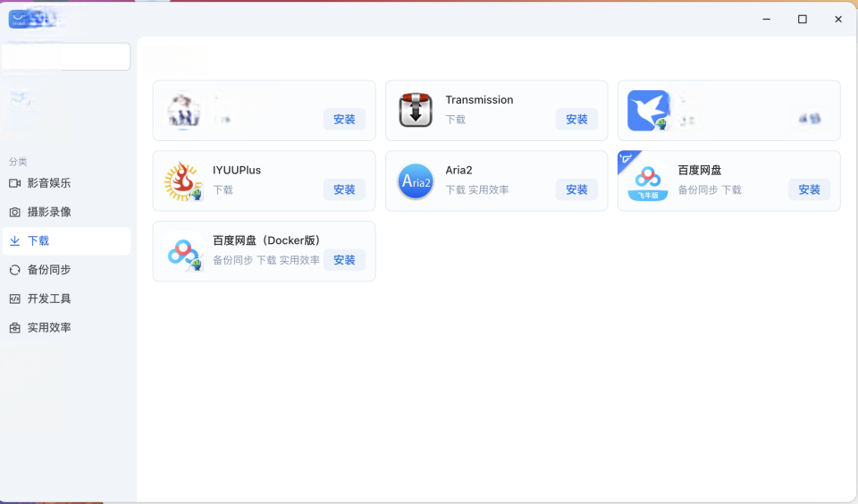Click 安装 on the first blurred app card

344,119
